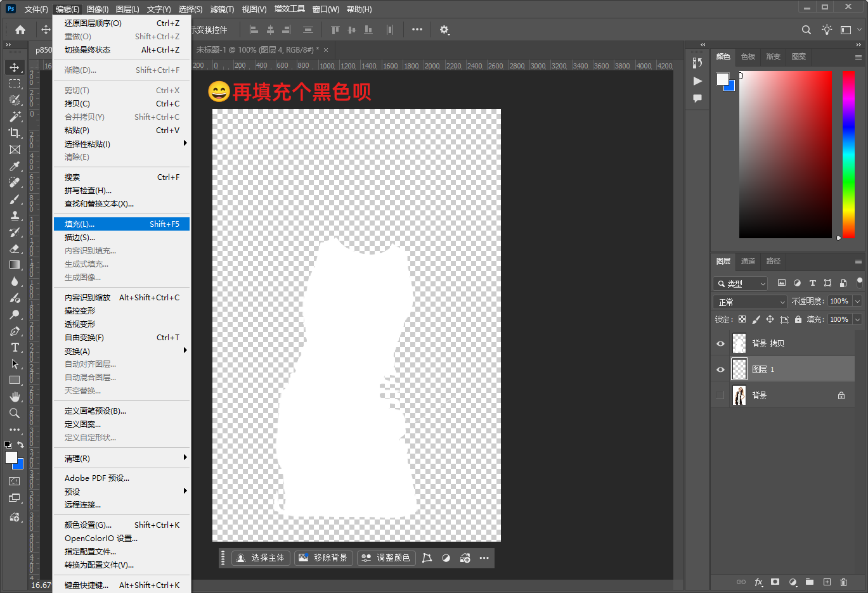The width and height of the screenshot is (868, 593).
Task: Select the Crop tool in toolbar
Action: pos(15,133)
